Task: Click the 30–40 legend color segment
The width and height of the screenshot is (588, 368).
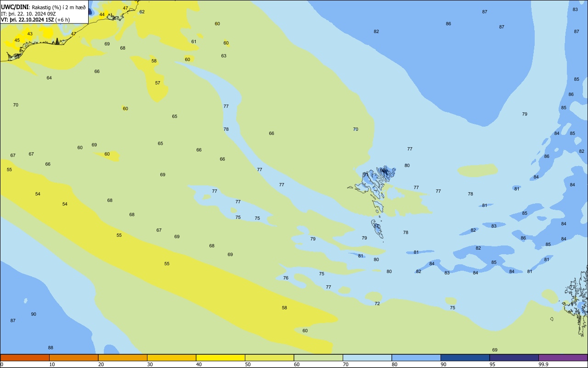Action: point(171,357)
